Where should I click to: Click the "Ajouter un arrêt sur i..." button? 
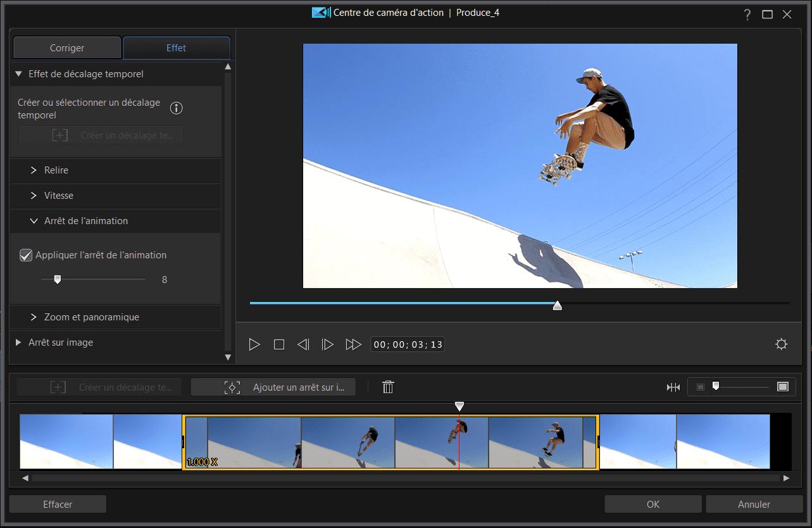273,386
